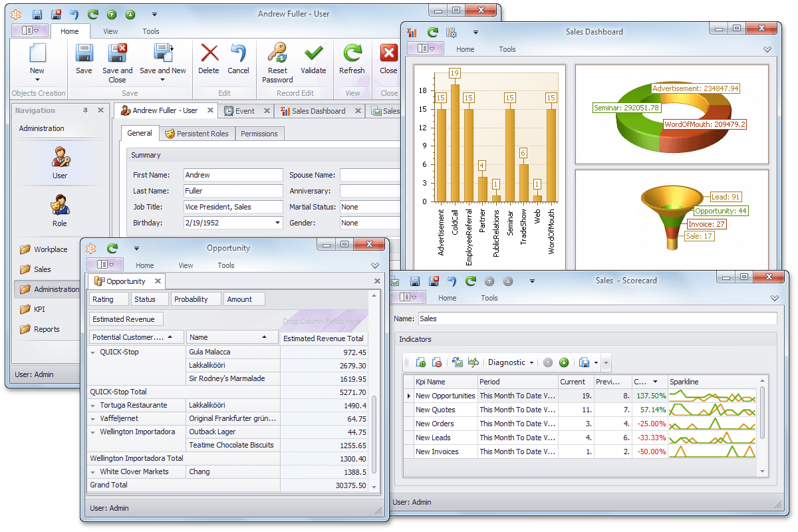Click the Estimated Revenue field button

pos(126,319)
